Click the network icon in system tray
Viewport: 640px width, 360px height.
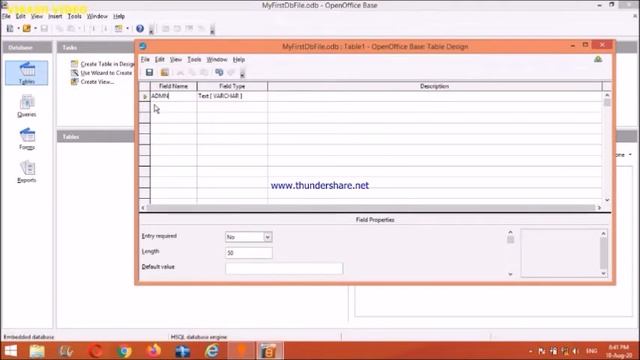tap(565, 351)
